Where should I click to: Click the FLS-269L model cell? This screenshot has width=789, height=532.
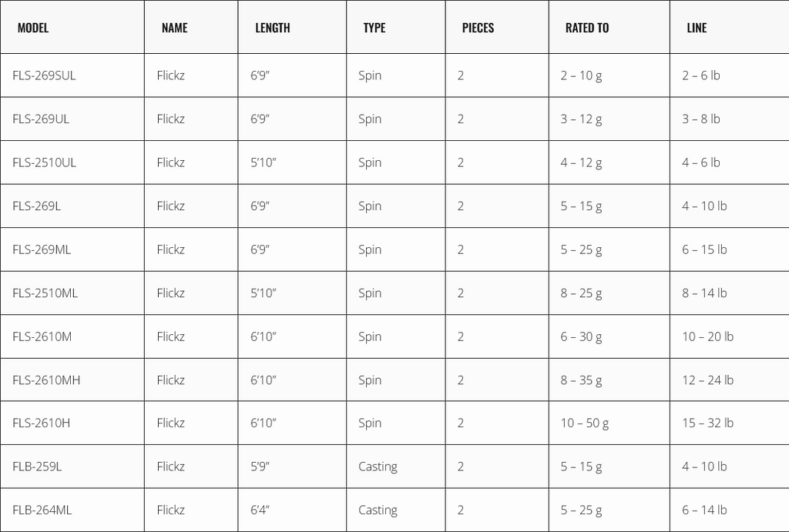pos(37,206)
